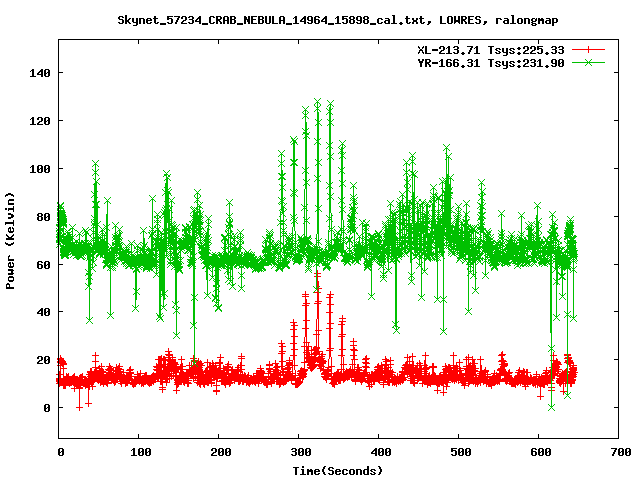Click the red plus legend line sample
This screenshot has width=640, height=480.
pyautogui.click(x=588, y=50)
